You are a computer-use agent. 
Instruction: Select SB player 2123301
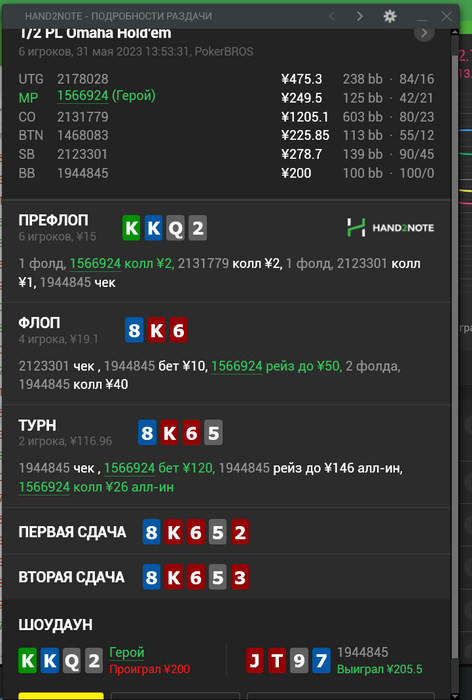click(x=83, y=154)
